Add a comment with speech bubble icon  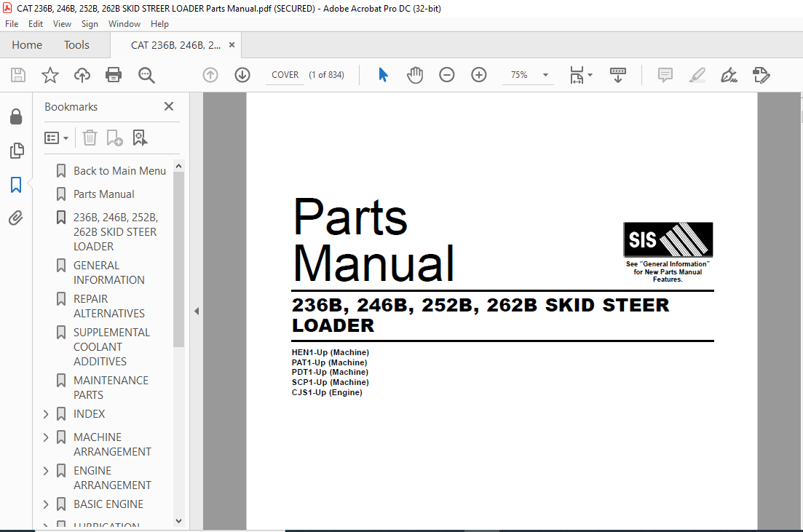point(665,75)
